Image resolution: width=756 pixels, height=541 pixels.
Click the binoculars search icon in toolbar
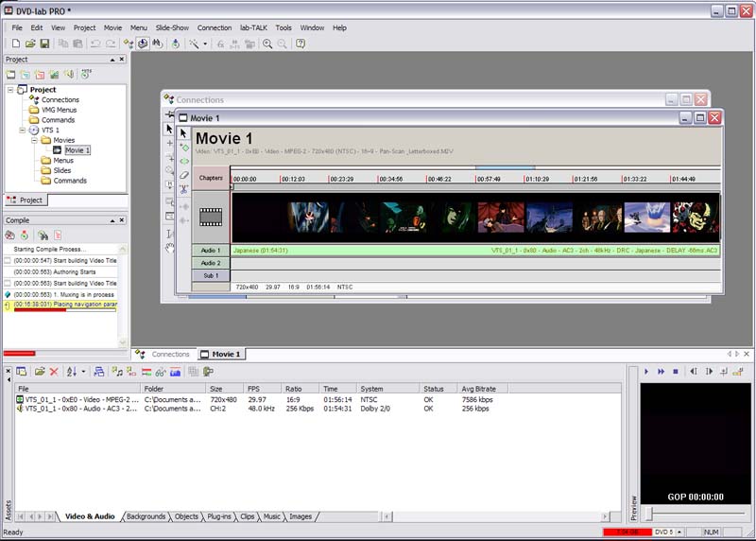157,44
